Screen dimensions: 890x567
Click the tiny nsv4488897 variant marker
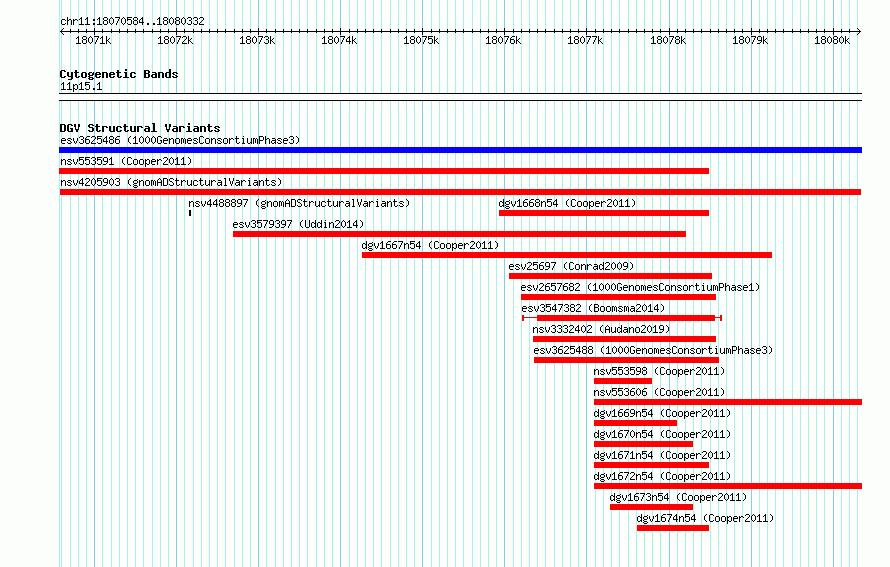[190, 213]
